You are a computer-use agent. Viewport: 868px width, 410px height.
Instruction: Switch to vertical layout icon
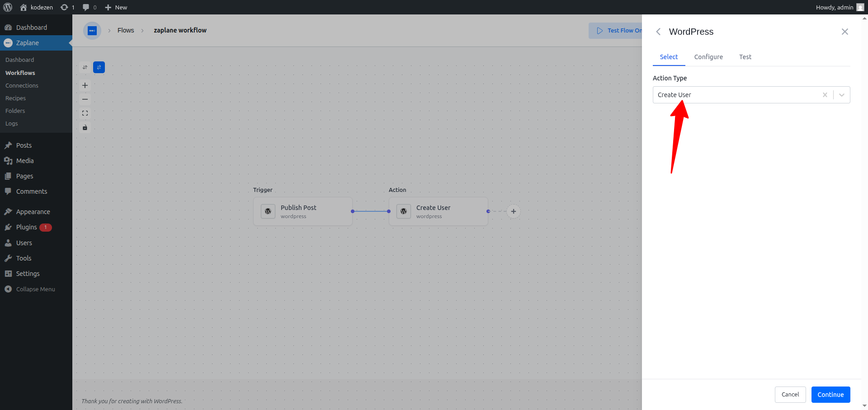[85, 67]
